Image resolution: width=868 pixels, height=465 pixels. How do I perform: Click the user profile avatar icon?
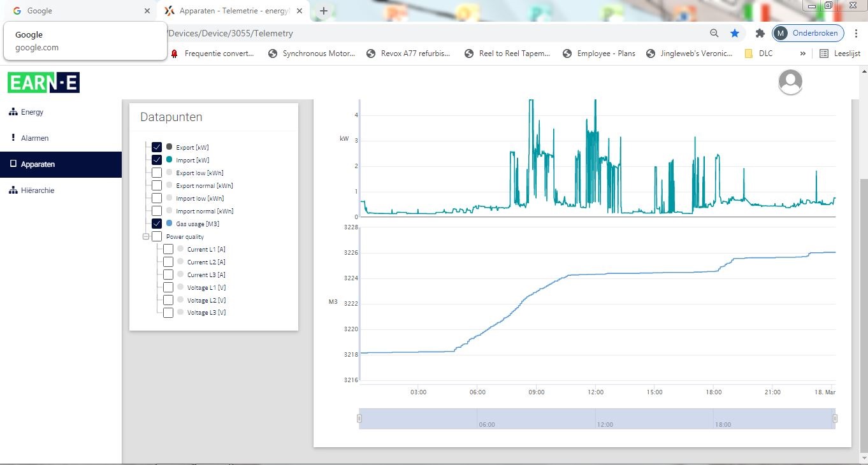click(790, 82)
